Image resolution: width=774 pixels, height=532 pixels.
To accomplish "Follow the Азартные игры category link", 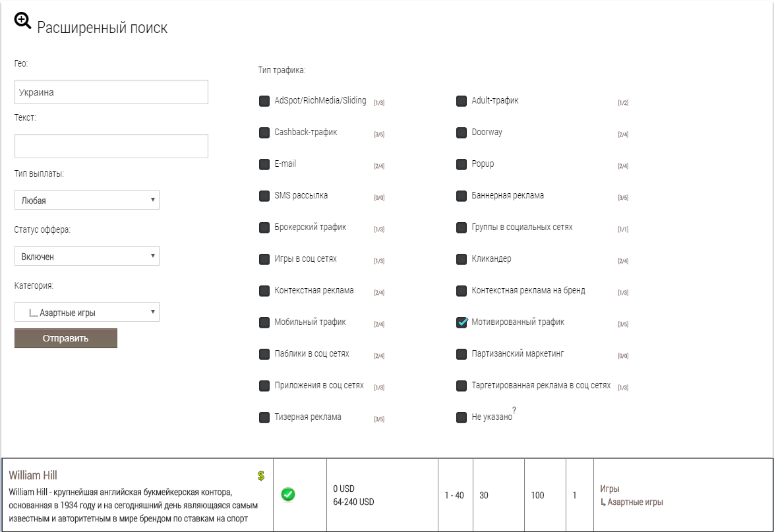I will (635, 502).
